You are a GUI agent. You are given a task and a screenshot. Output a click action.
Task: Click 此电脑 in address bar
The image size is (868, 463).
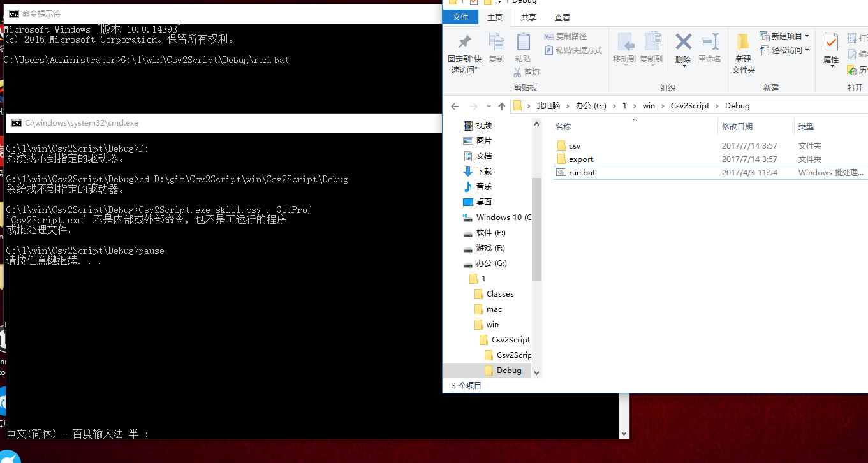[548, 106]
